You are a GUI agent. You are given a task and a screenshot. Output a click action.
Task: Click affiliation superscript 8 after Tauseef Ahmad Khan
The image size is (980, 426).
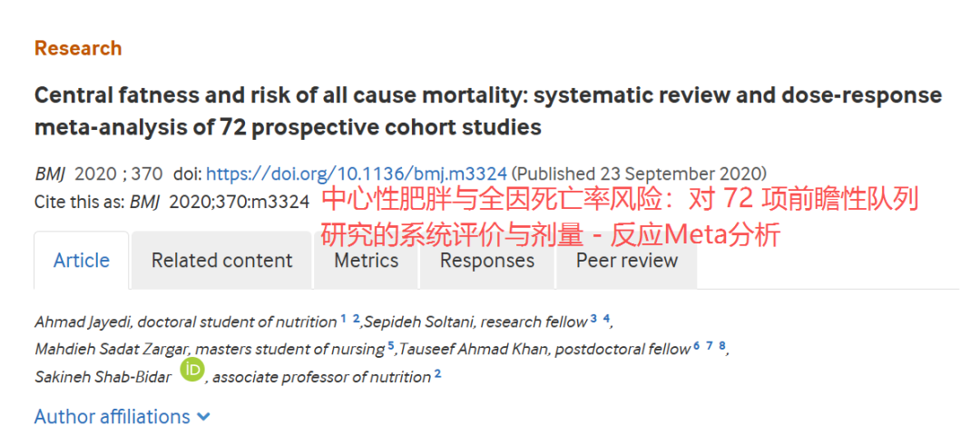(722, 345)
